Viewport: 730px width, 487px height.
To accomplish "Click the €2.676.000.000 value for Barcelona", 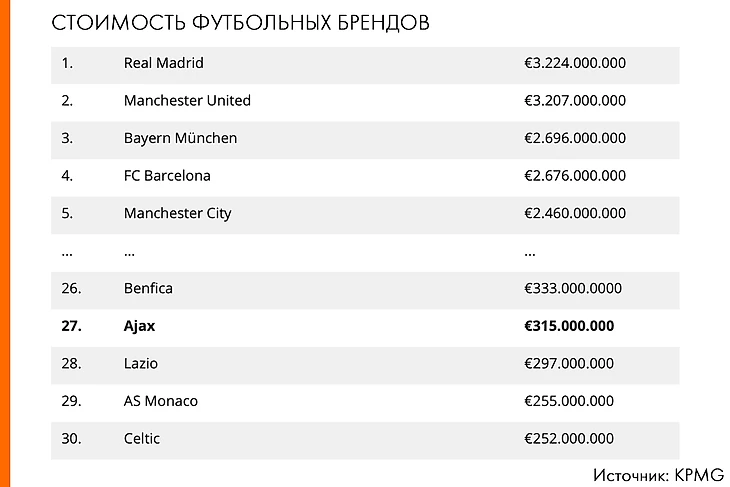I will coord(575,176).
